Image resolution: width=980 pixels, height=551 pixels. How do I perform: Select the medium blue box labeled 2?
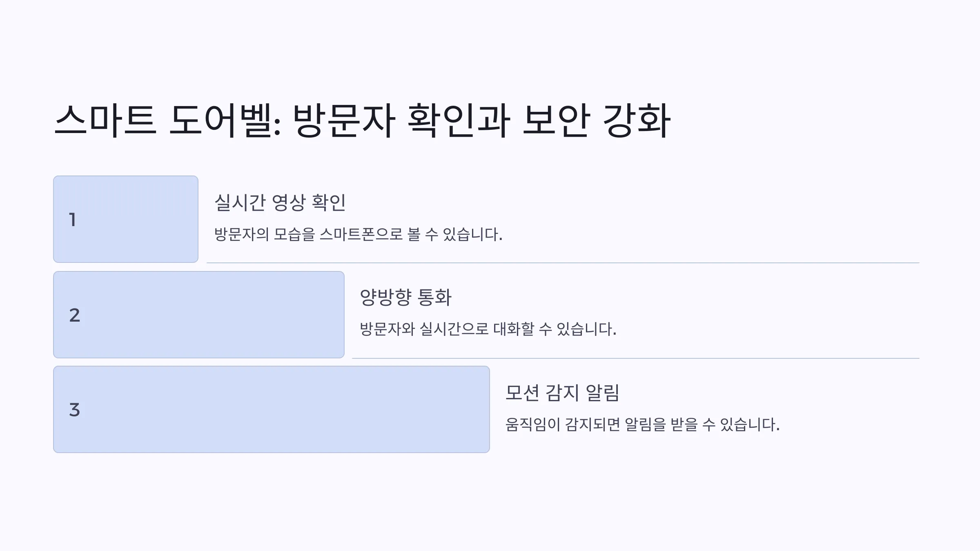coord(199,315)
